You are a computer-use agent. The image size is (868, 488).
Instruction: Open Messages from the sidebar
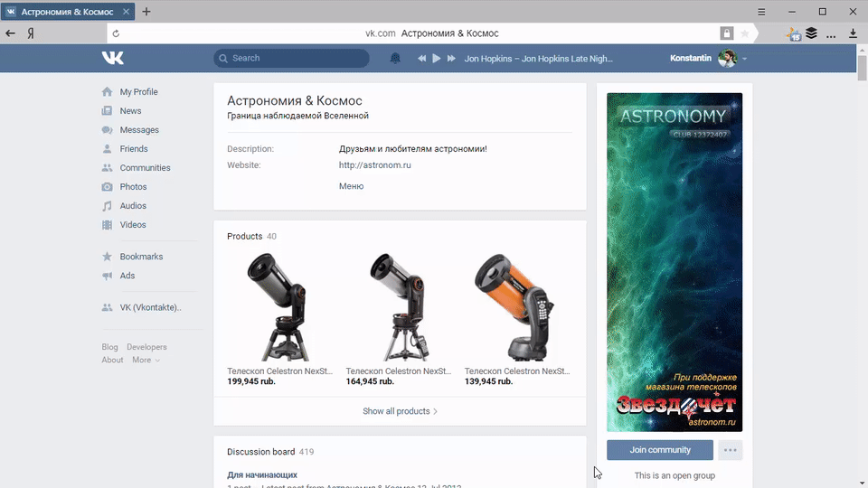click(x=138, y=130)
